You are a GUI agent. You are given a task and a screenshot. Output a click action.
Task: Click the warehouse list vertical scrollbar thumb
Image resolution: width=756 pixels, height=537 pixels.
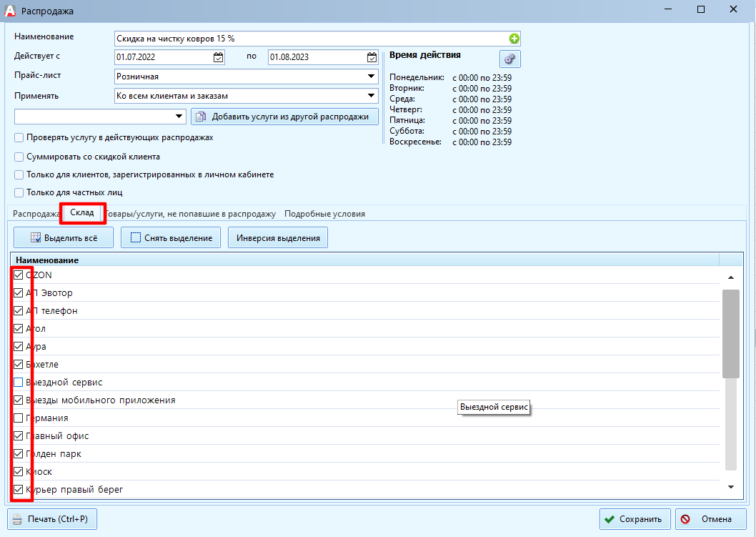[731, 334]
